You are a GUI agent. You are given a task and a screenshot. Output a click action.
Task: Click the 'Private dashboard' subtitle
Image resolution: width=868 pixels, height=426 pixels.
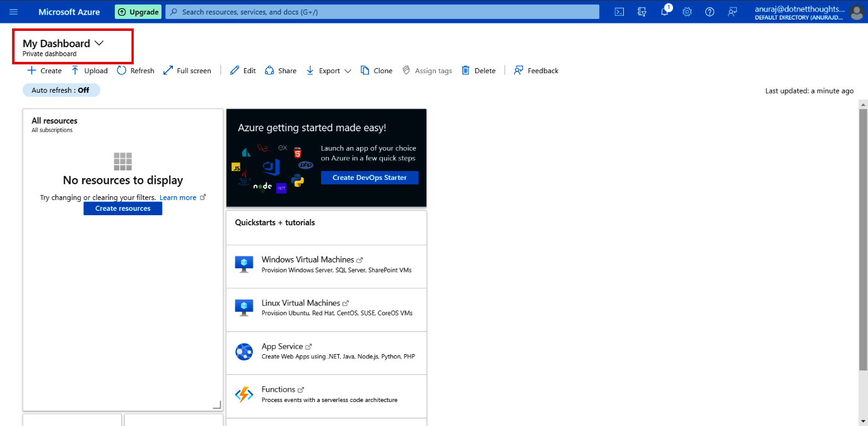coord(50,54)
